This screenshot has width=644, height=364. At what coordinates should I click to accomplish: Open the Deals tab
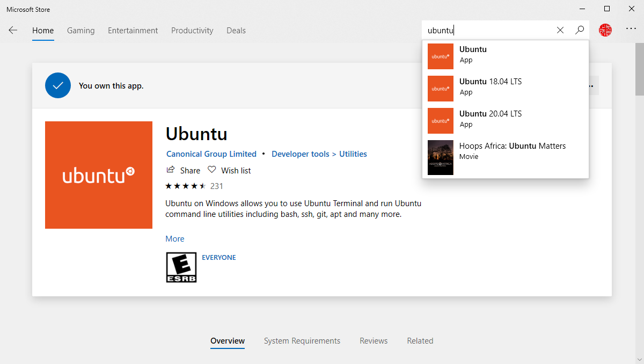click(236, 31)
